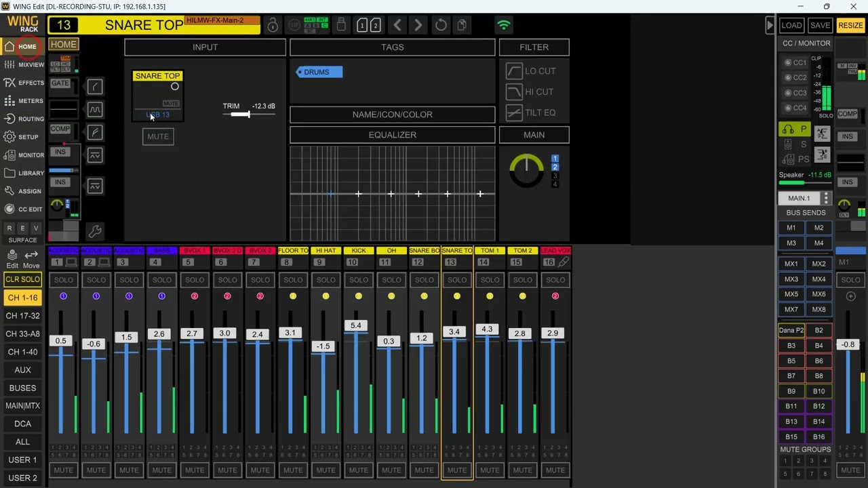Viewport: 868px width, 488px height.
Task: Switch to CH 17-32 layer
Action: [x=23, y=316]
